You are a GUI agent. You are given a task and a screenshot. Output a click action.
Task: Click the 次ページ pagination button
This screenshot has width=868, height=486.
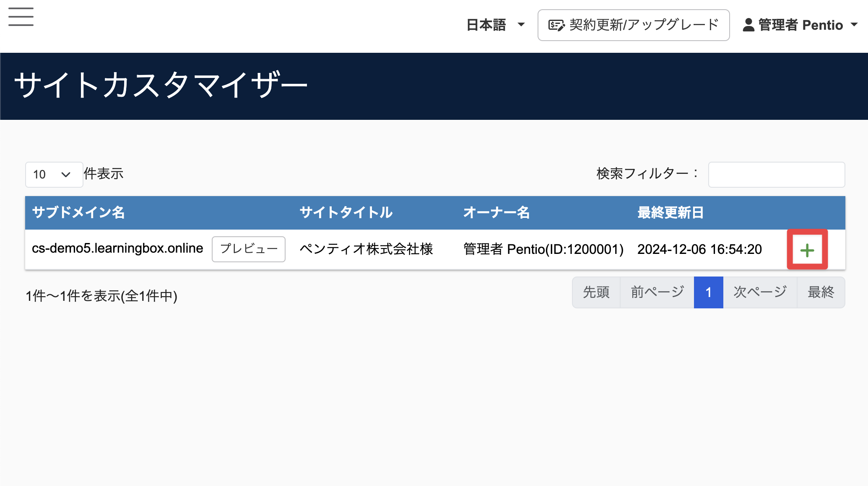760,292
